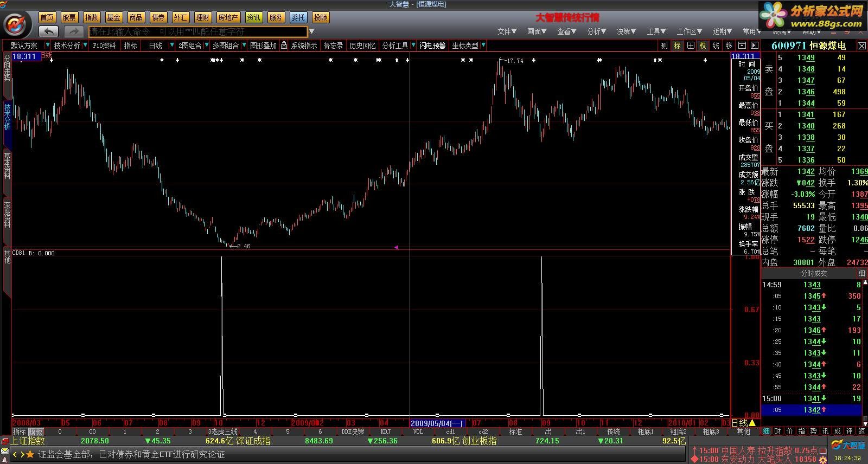The width and height of the screenshot is (868, 464).
Task: Open the 决策 menu
Action: (x=626, y=31)
